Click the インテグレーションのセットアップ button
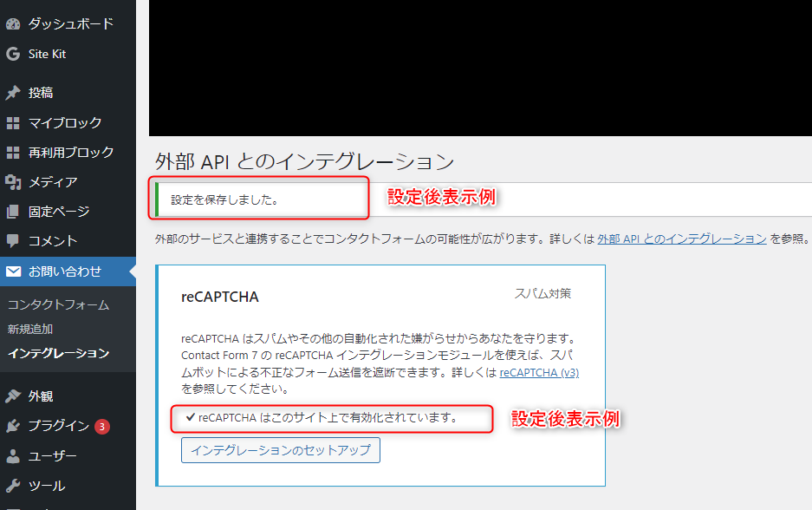Screen dimensions: 812x510 [281, 450]
